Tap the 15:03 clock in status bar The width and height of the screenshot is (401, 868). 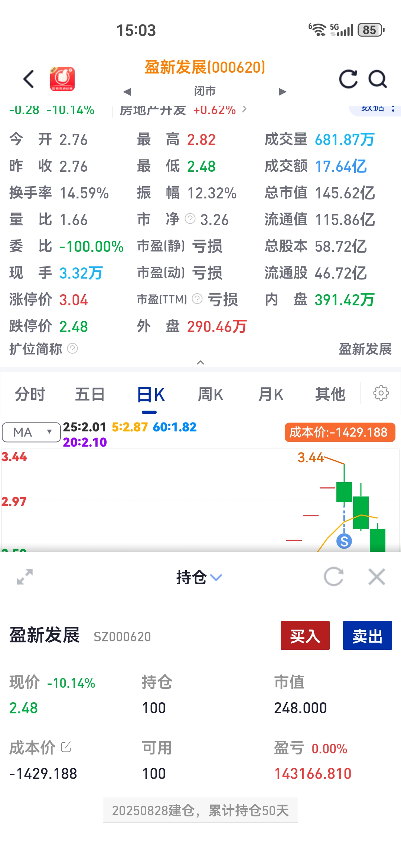[136, 30]
